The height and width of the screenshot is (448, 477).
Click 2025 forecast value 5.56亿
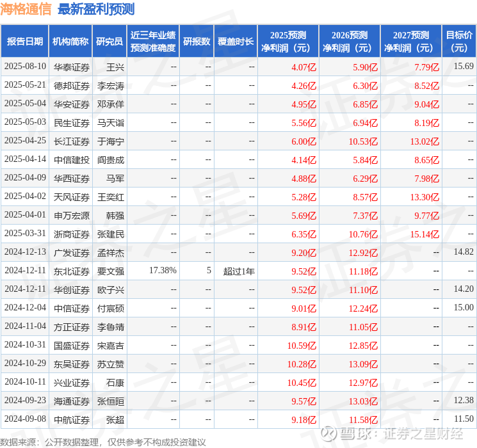pyautogui.click(x=304, y=123)
